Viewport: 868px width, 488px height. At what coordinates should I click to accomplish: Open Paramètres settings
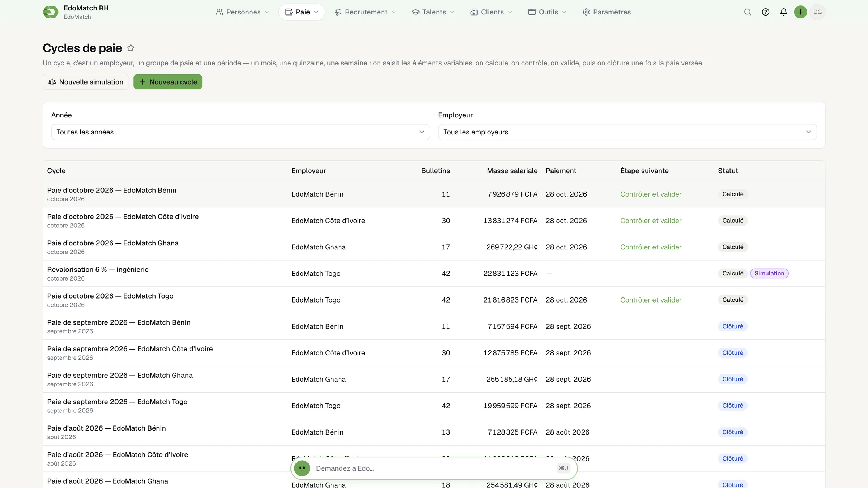click(607, 12)
